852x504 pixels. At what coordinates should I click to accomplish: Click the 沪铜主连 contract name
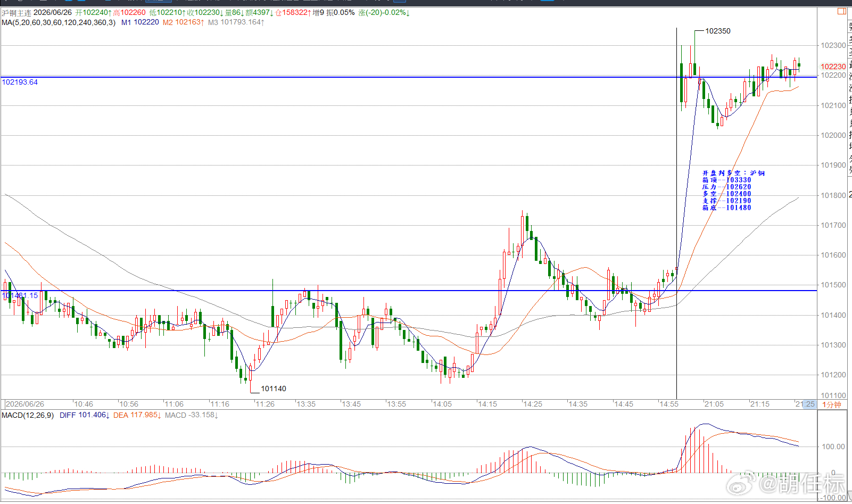coord(16,13)
